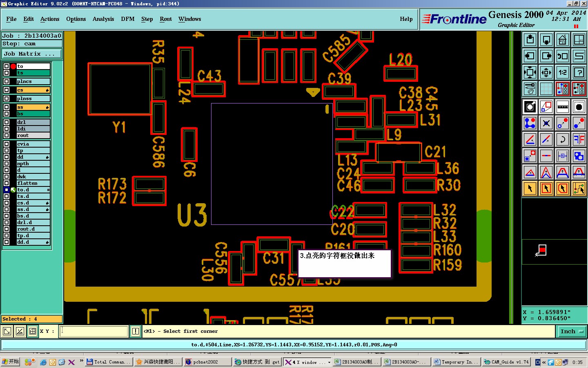Screen dimensions: 588x368
Task: Open the Inch units dropdown
Action: pyautogui.click(x=572, y=332)
